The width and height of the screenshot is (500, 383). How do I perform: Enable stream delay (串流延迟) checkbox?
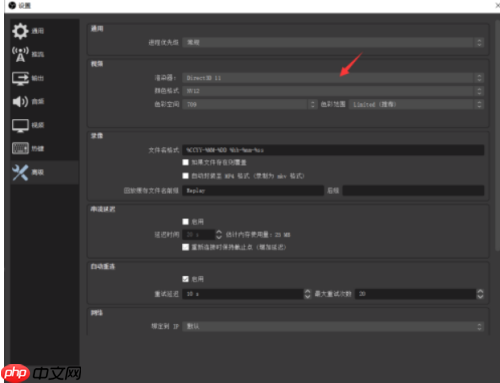(186, 222)
